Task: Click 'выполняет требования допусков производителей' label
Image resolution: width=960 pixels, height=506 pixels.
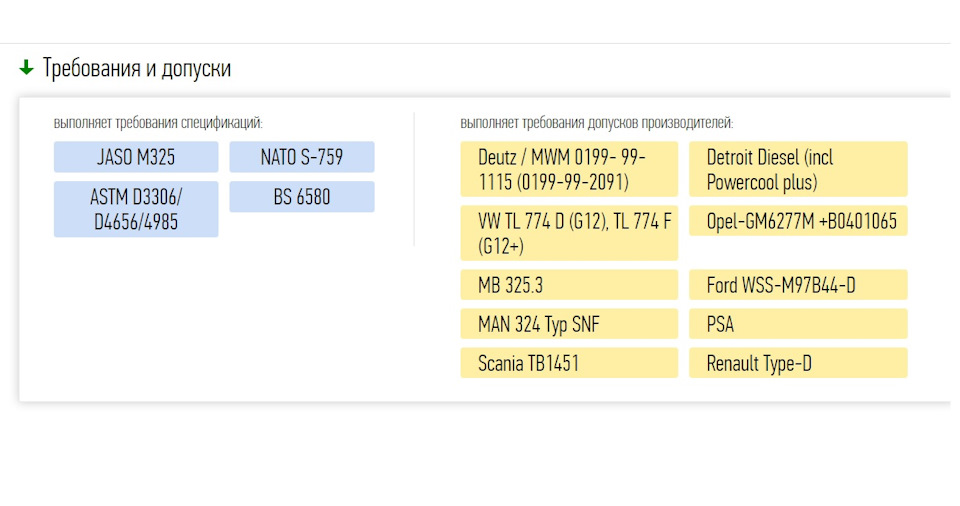Action: pos(597,123)
